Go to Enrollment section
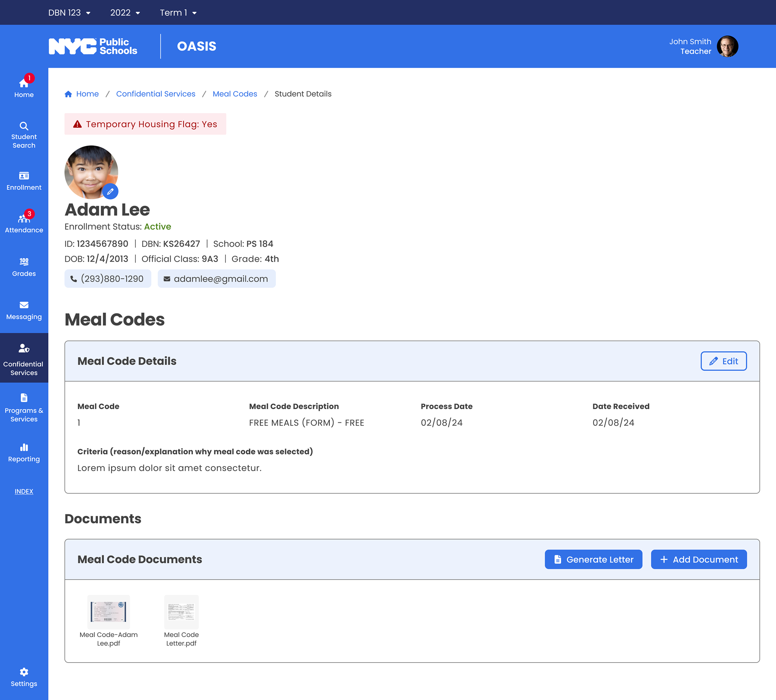The image size is (776, 700). [24, 181]
